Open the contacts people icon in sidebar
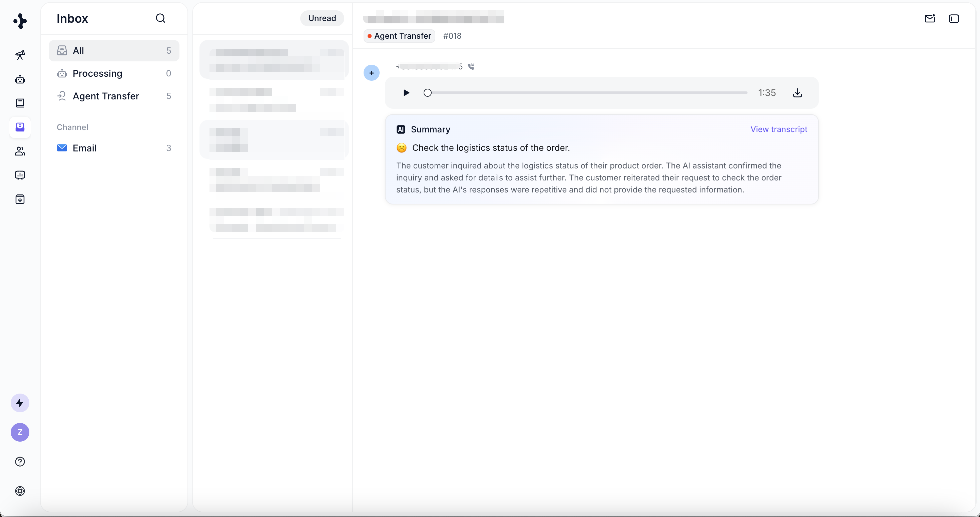The width and height of the screenshot is (980, 517). click(x=20, y=151)
